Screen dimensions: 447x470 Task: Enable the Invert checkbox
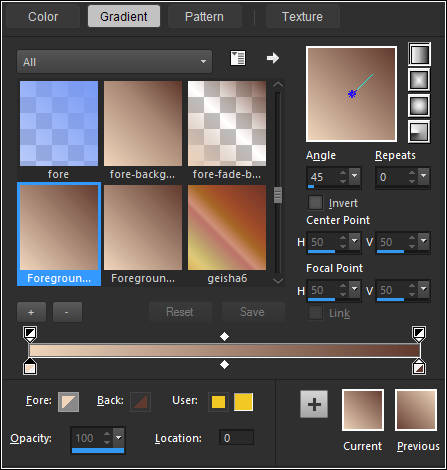click(x=315, y=202)
